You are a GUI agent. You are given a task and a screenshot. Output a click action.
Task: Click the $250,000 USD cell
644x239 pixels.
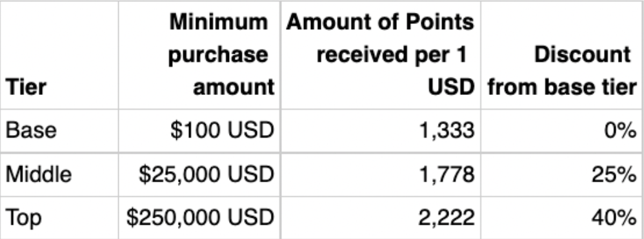coord(199,218)
